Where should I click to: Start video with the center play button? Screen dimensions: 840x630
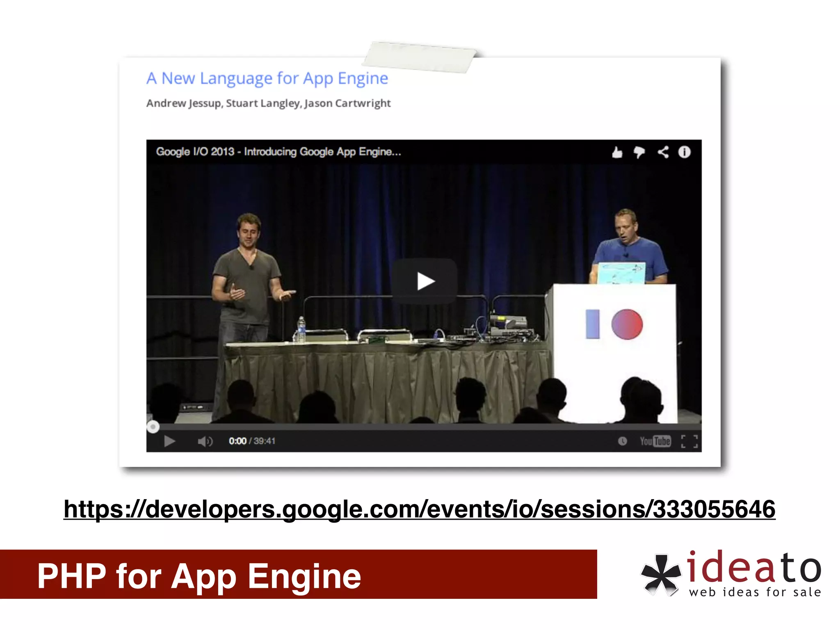point(425,281)
